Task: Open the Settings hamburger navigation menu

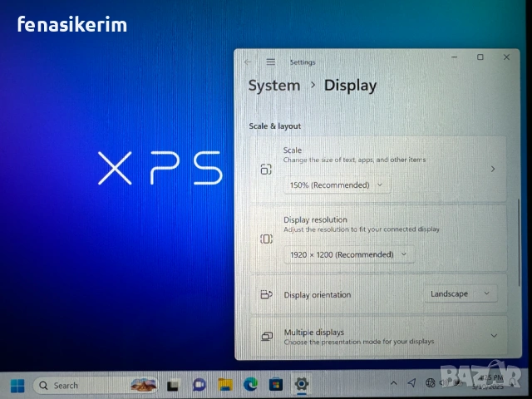Action: (270, 62)
